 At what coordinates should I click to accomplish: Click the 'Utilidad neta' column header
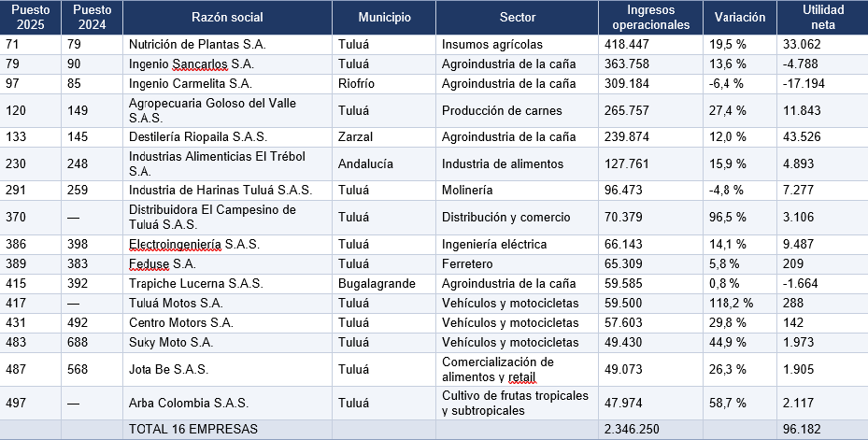tap(822, 17)
